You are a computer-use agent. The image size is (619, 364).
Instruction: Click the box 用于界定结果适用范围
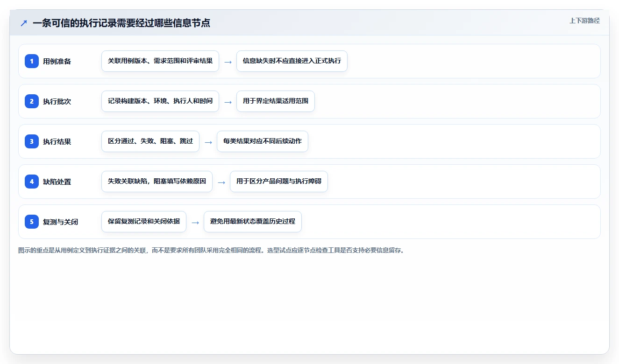[276, 101]
